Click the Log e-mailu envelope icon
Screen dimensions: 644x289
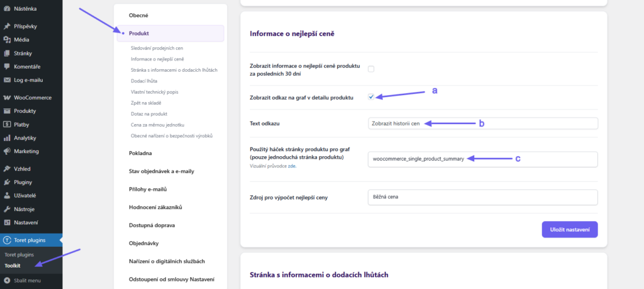pos(6,80)
